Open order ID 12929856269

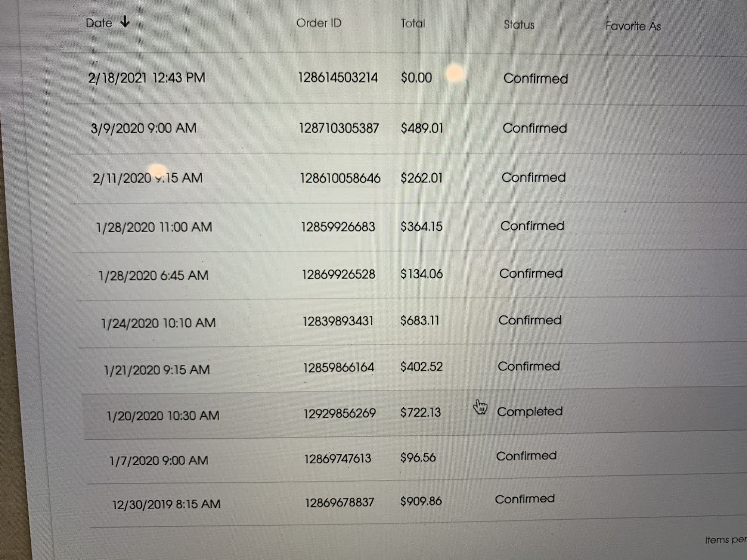tap(340, 413)
